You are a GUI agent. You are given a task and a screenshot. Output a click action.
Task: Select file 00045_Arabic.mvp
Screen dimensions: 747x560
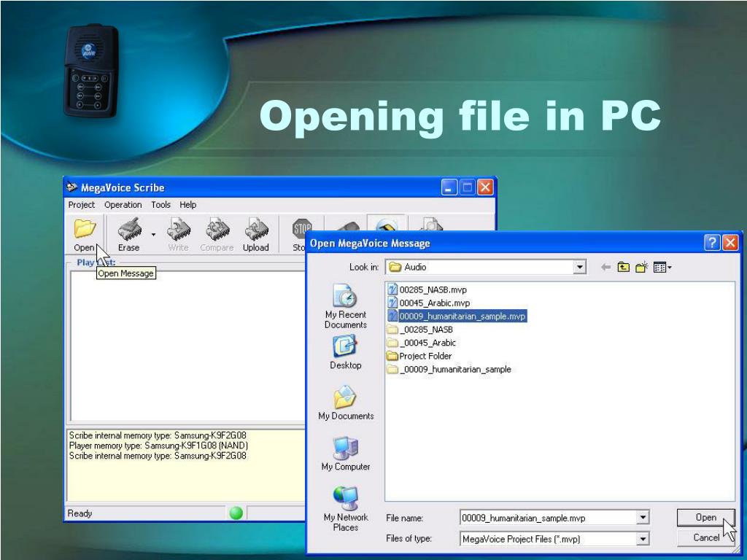[x=429, y=303]
